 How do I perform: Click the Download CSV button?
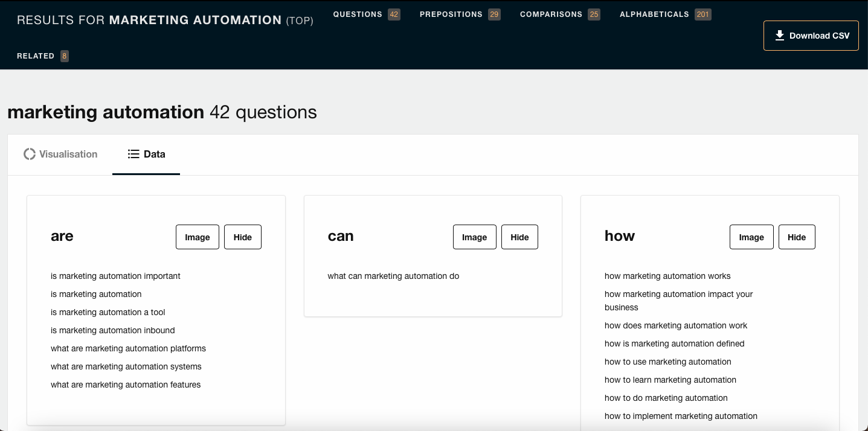[x=811, y=36]
